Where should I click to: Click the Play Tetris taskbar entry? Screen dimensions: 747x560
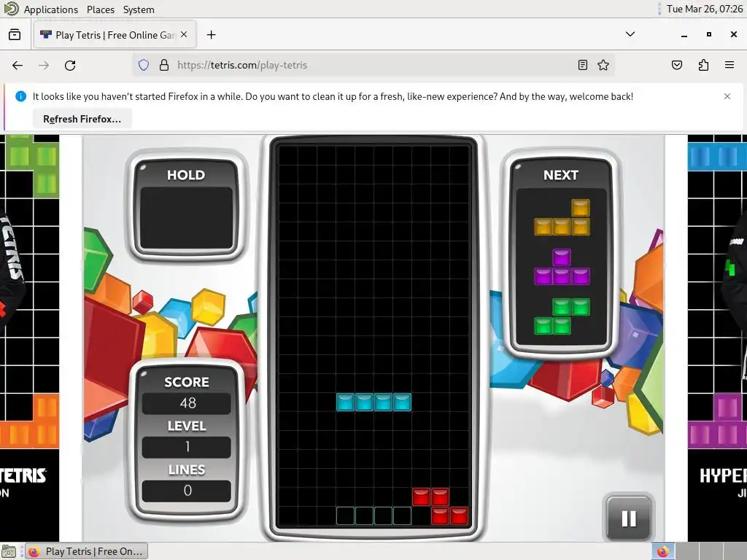[x=86, y=551]
